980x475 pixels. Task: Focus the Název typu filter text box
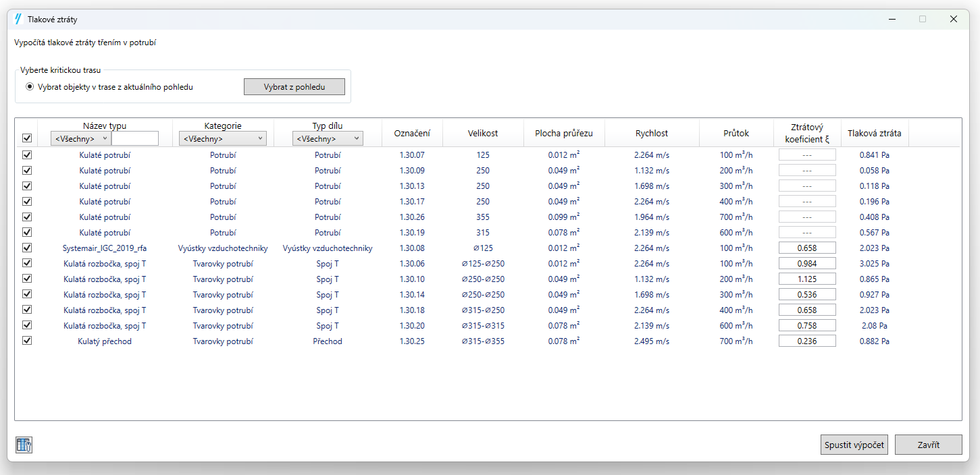135,139
